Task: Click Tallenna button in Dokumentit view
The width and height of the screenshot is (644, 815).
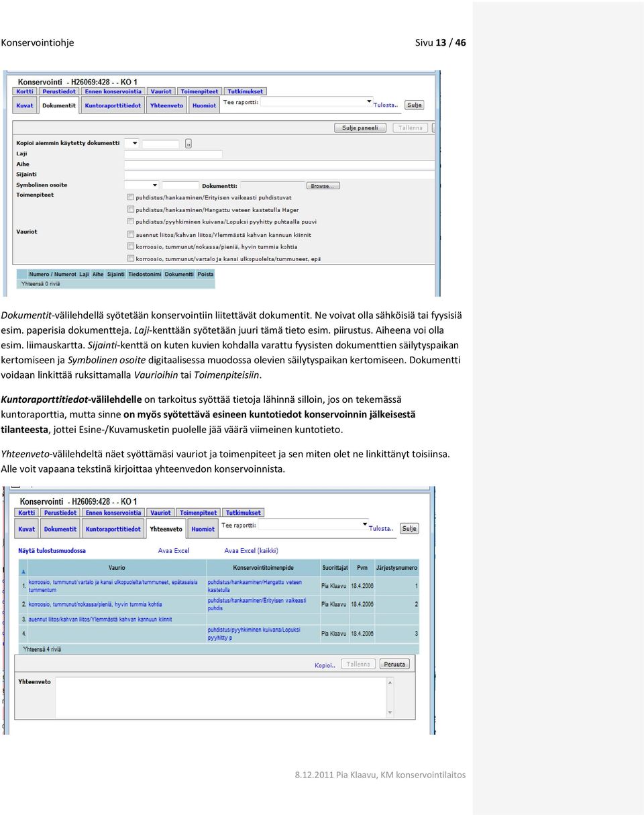Action: (x=411, y=128)
